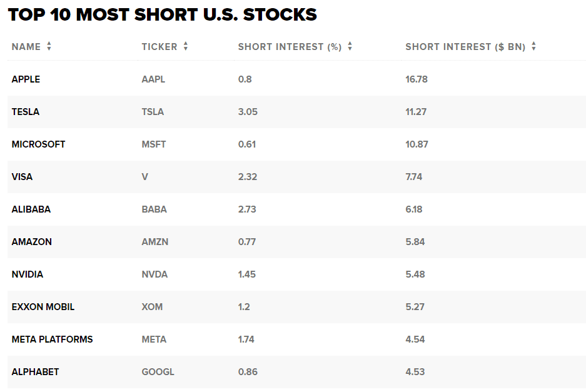The image size is (586, 392).
Task: Click the MSFT ticker symbol
Action: coord(154,144)
